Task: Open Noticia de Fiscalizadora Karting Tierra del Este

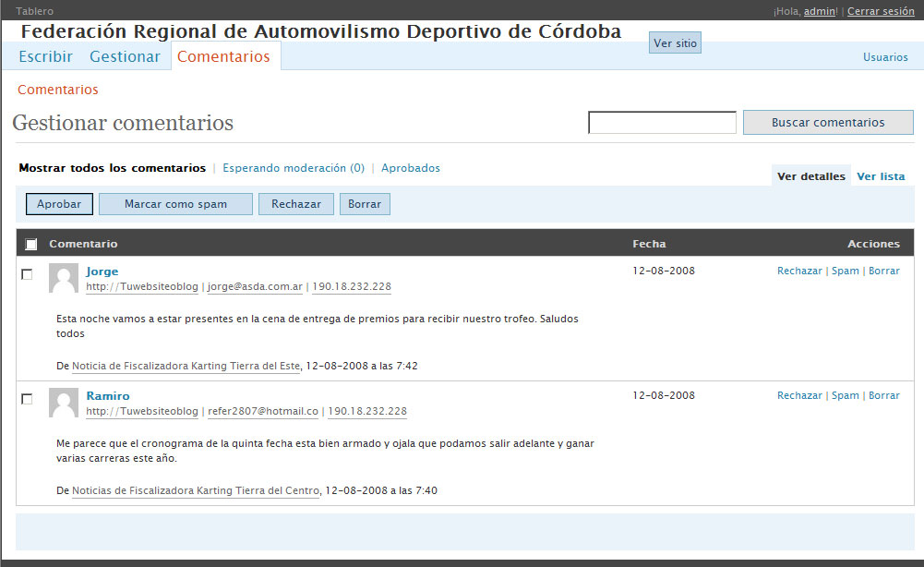Action: point(186,366)
